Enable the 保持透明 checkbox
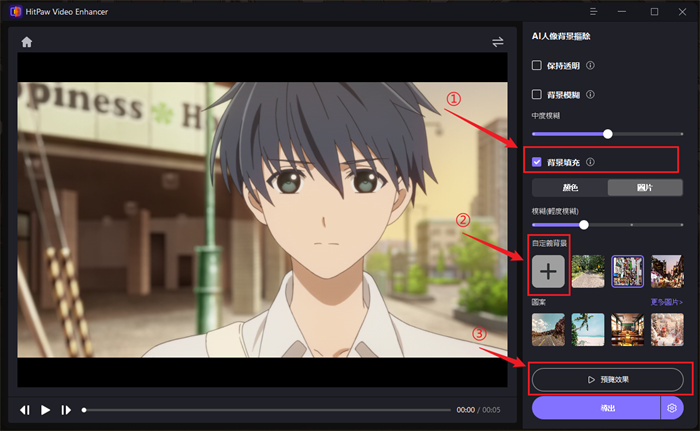The width and height of the screenshot is (700, 431). pyautogui.click(x=537, y=66)
